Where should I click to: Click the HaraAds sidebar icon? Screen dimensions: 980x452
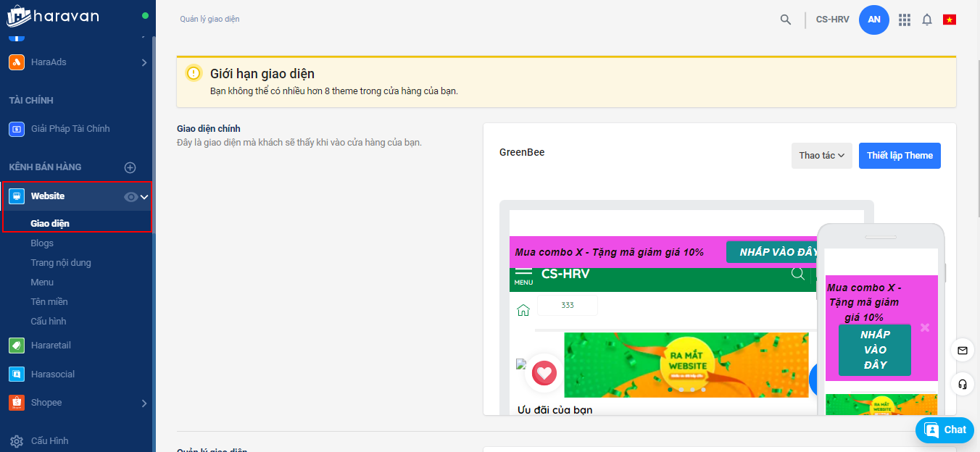[x=17, y=62]
